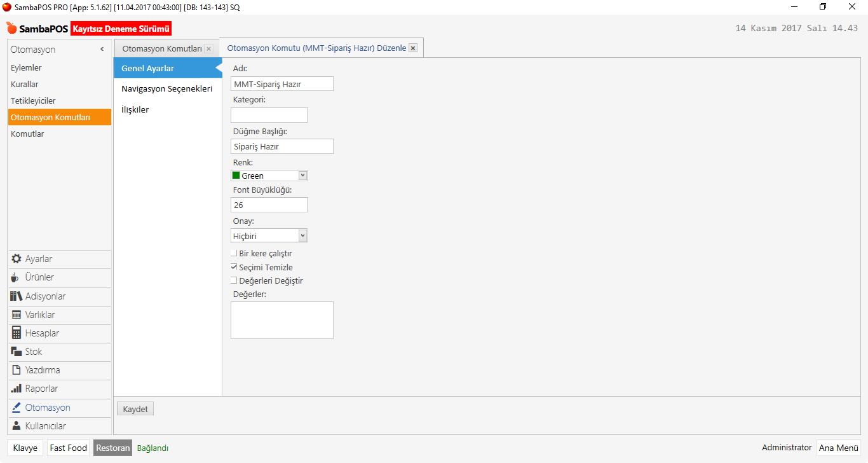
Task: Collapse the Otomasyon sidebar panel arrow
Action: point(102,50)
